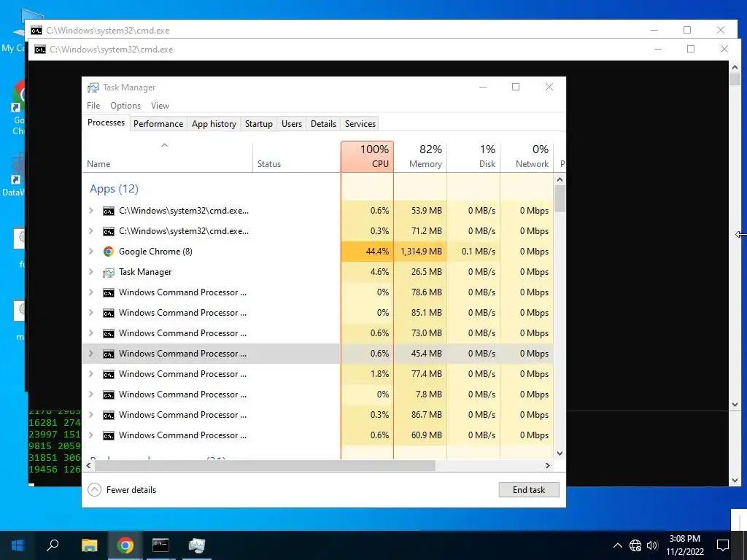Screen dimensions: 747x560
Task: Sort processes by the Network column
Action: (527, 157)
